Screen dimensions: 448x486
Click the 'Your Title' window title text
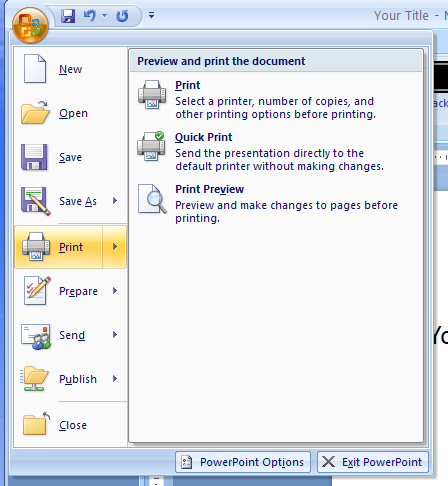tap(401, 16)
